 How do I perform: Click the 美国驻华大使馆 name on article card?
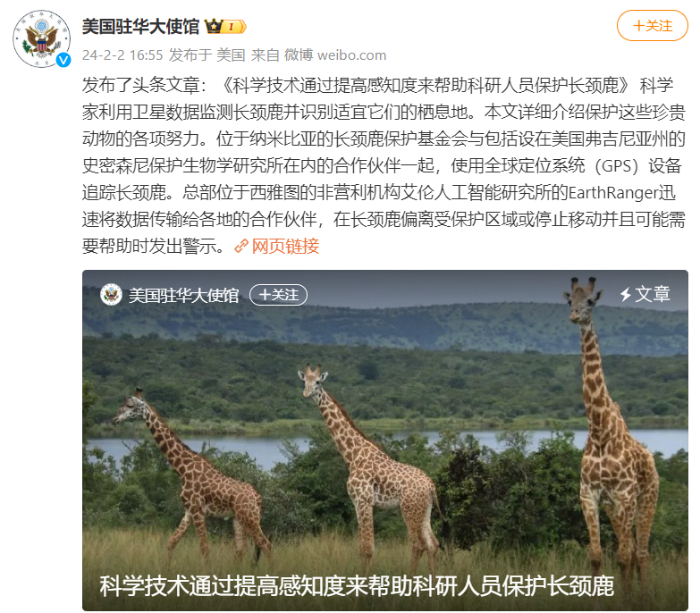184,296
